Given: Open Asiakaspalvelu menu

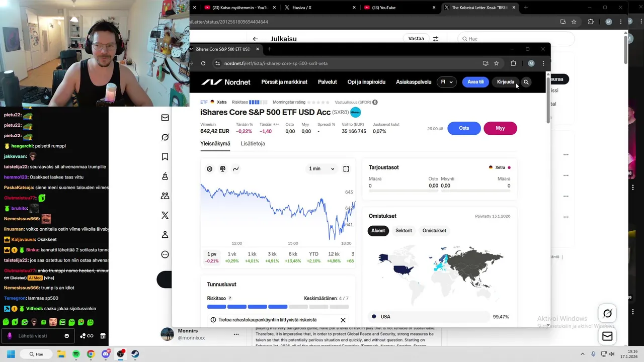Looking at the screenshot, I should (x=414, y=82).
